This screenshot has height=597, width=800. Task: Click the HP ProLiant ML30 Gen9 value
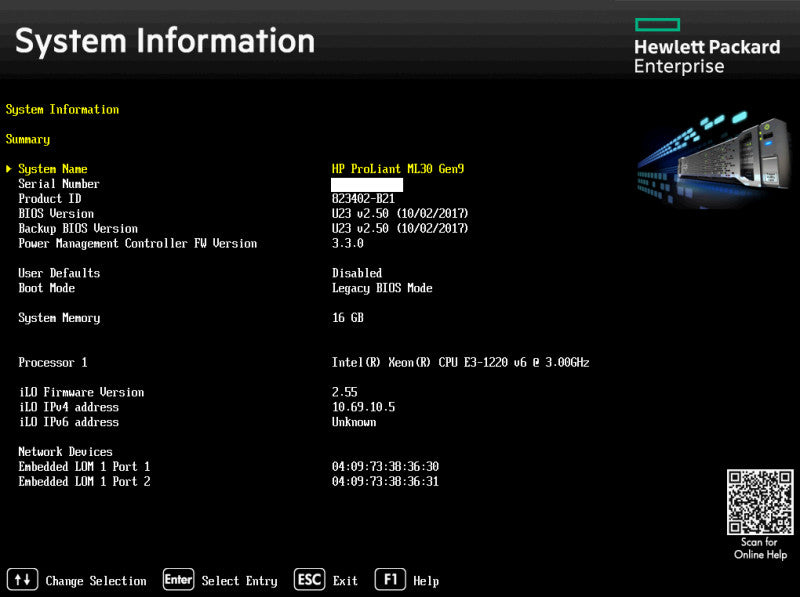point(398,169)
